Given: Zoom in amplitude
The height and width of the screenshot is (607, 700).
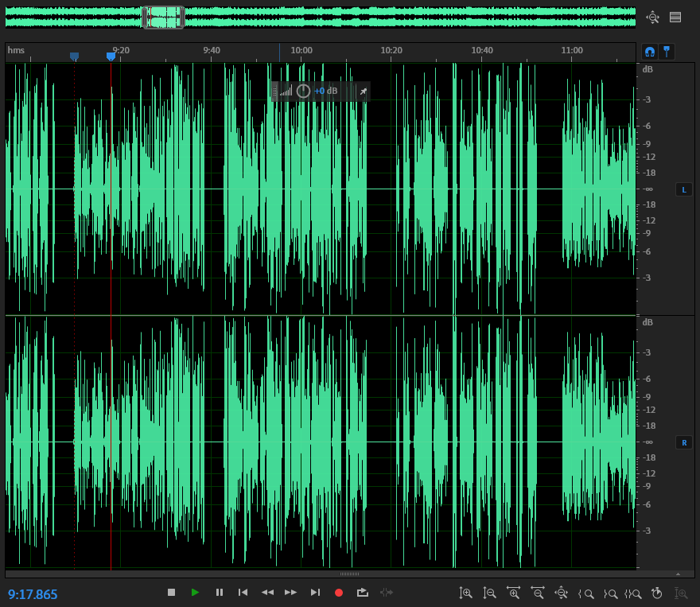Looking at the screenshot, I should pyautogui.click(x=465, y=593).
